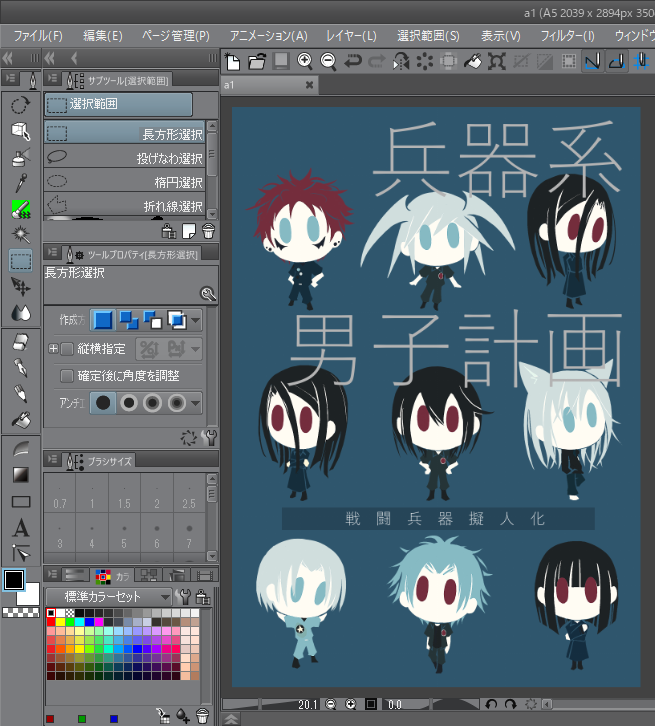Select the Auto select magic wand tool
655x726 pixels.
click(x=20, y=235)
